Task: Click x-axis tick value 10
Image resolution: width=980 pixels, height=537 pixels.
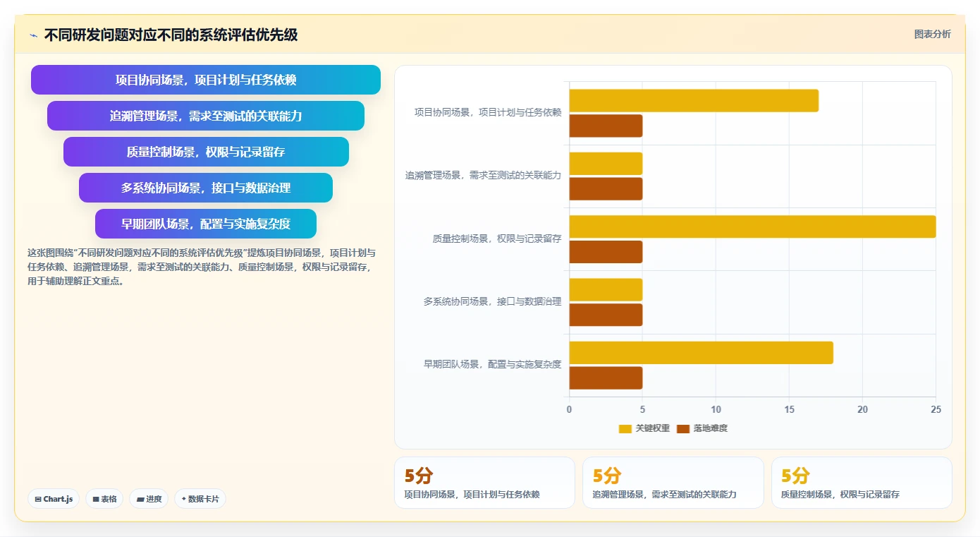Action: point(716,410)
